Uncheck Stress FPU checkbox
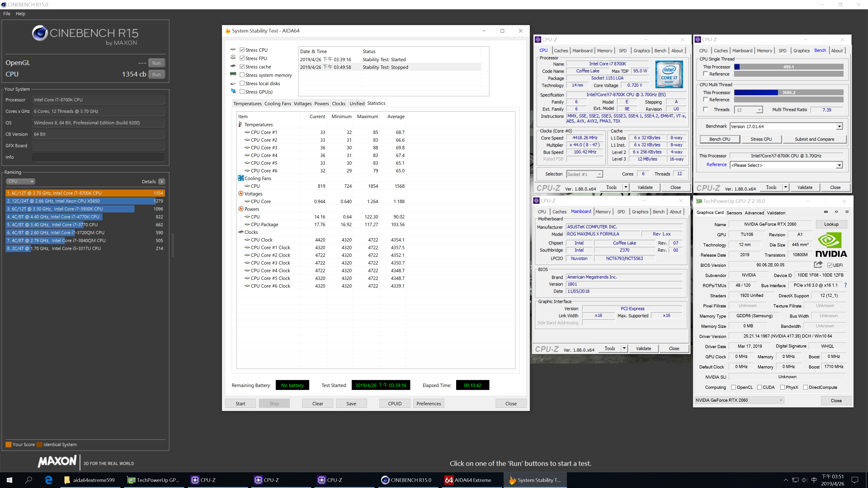Viewport: 868px width, 488px height. 242,58
